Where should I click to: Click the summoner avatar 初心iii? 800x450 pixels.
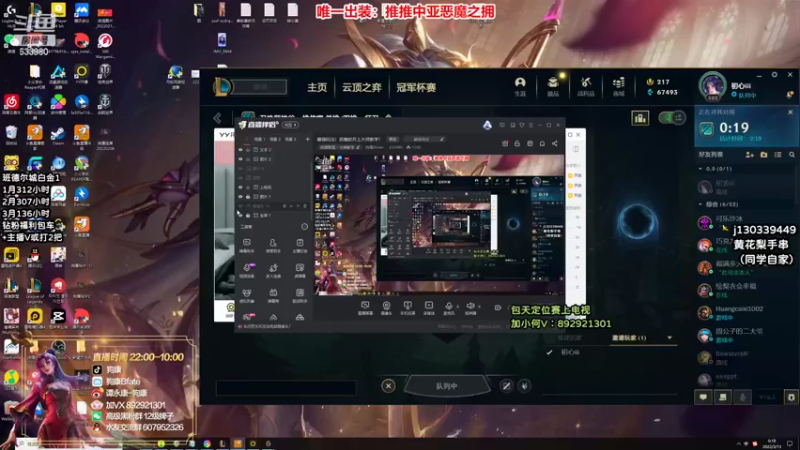click(712, 86)
